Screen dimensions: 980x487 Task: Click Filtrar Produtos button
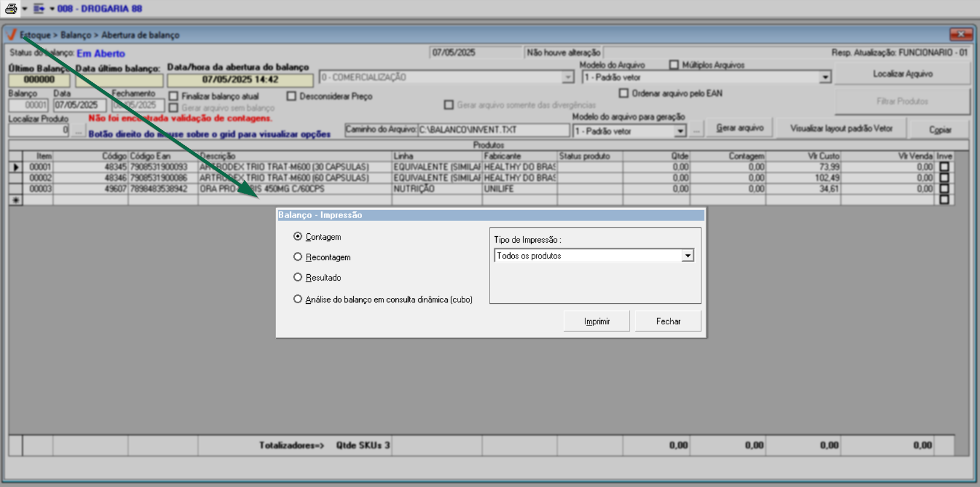coord(902,101)
